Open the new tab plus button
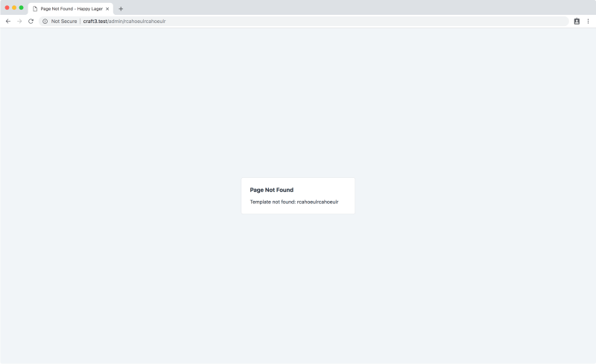Image resolution: width=596 pixels, height=364 pixels. (x=121, y=9)
